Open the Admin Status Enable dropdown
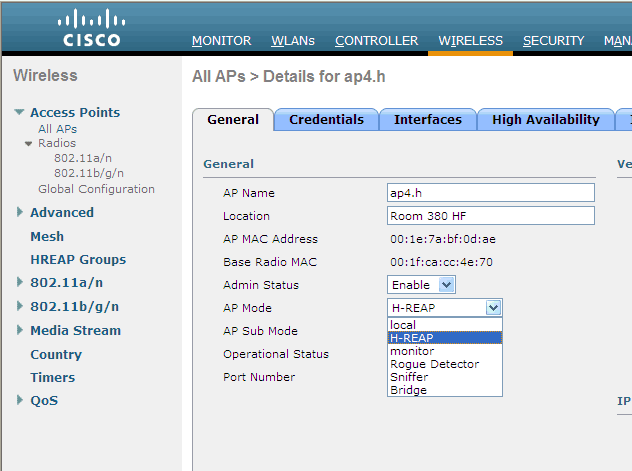 coord(421,285)
